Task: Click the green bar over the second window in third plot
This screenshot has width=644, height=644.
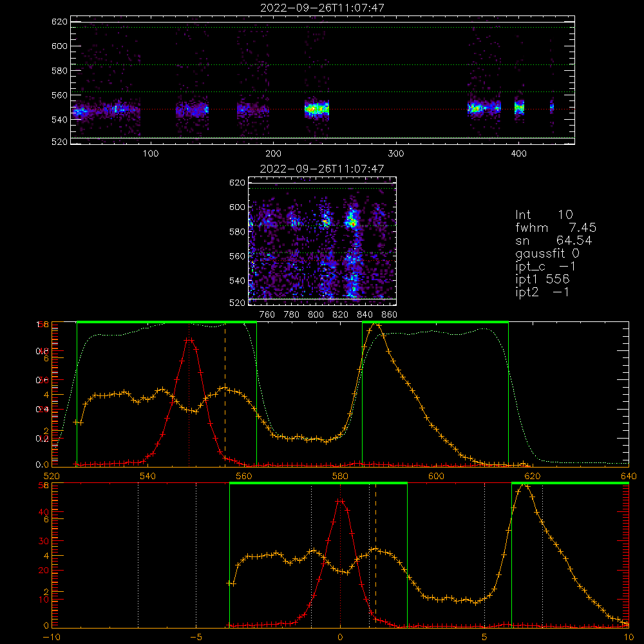Action: tap(435, 322)
